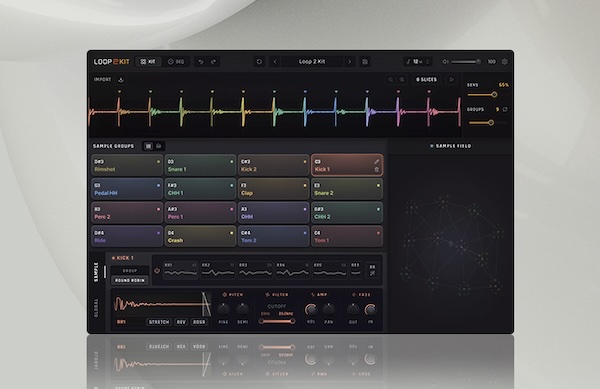Click the trash delete icon on Kick 1
Image resolution: width=600 pixels, height=389 pixels.
[377, 169]
